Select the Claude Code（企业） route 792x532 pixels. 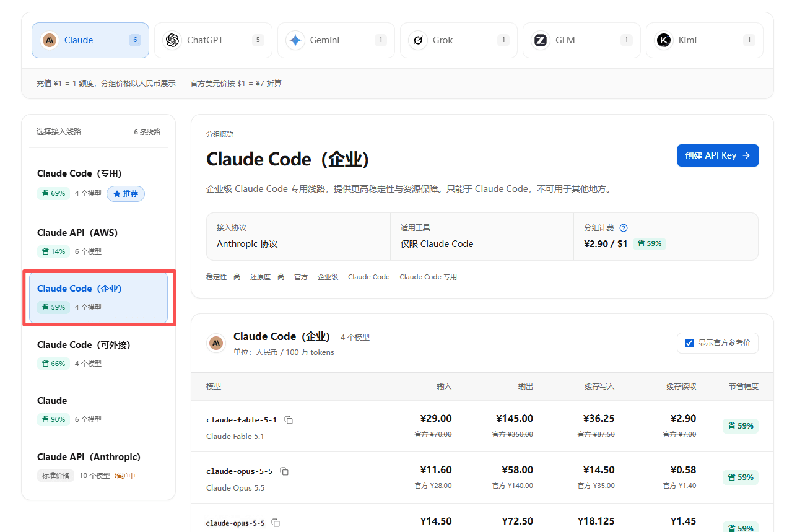(x=98, y=298)
